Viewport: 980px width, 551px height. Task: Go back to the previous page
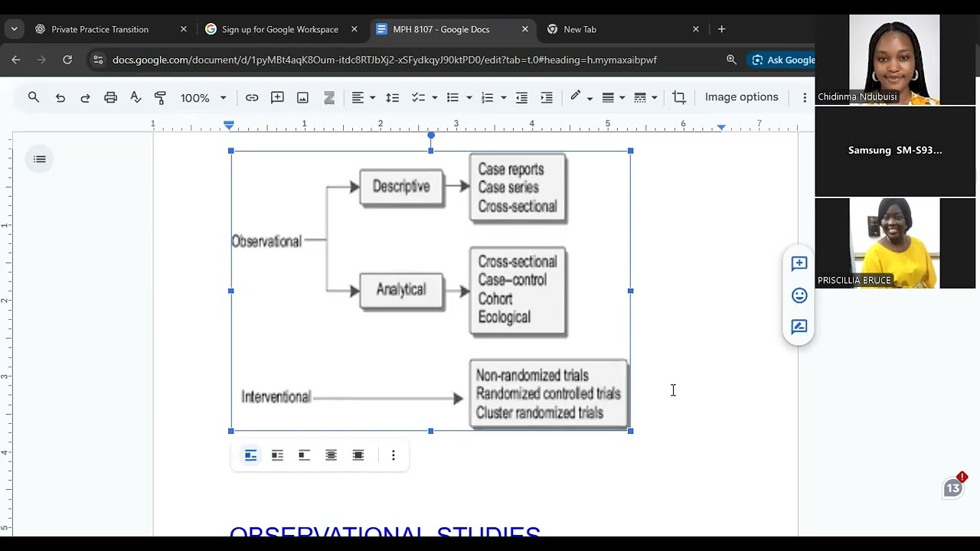[x=16, y=60]
